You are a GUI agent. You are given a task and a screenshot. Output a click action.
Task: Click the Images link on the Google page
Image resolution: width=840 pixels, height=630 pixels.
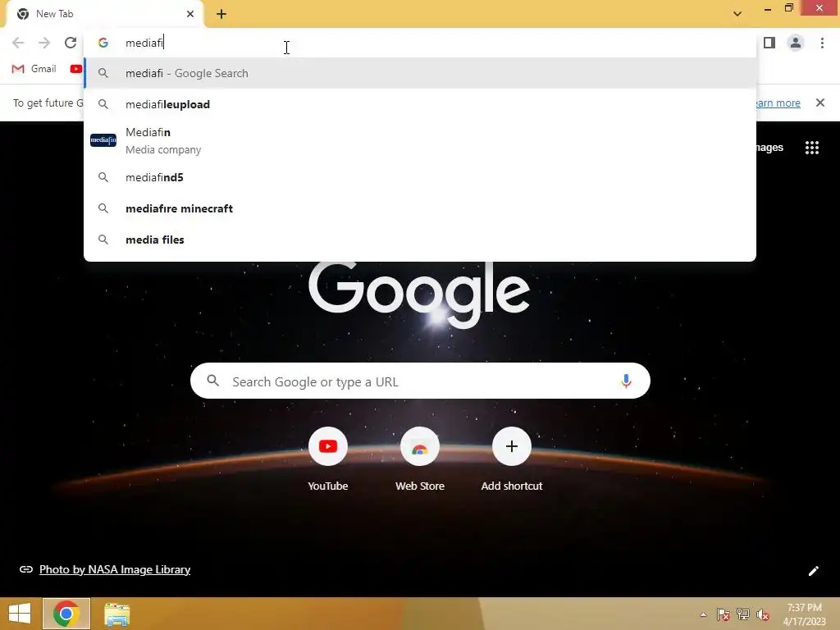(769, 148)
